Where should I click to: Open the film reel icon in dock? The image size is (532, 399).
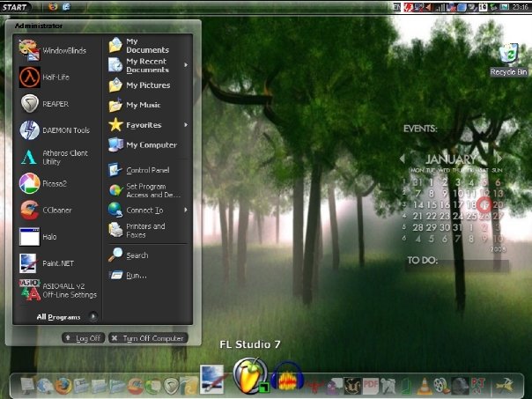click(442, 386)
